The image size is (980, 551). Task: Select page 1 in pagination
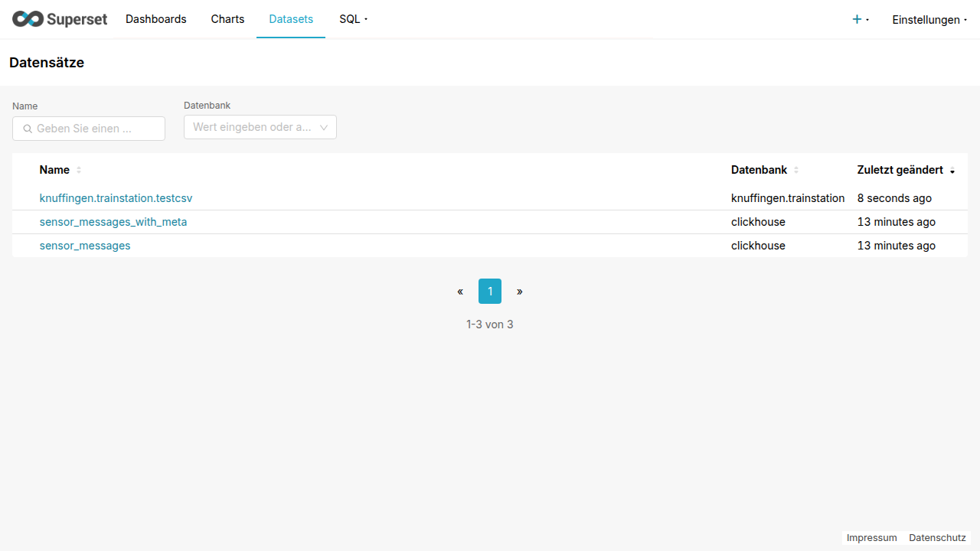pos(490,292)
